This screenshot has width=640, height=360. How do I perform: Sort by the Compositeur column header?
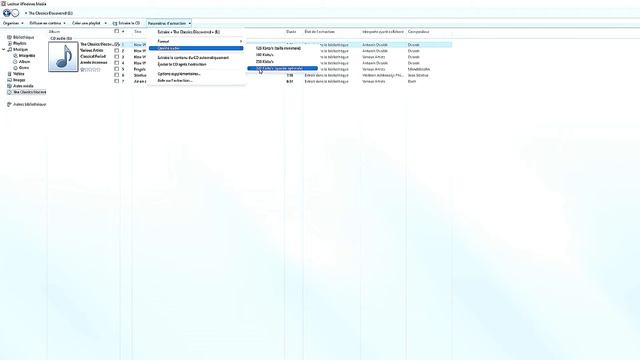click(418, 31)
